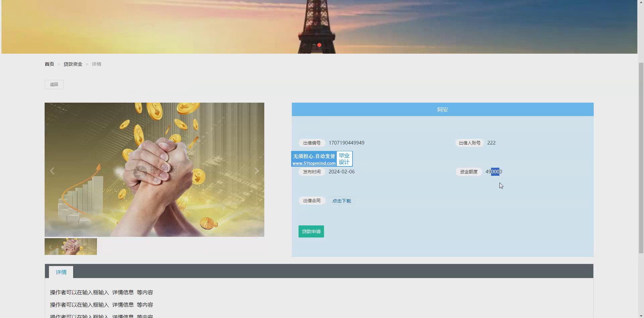The image size is (644, 318).
Task: Show previous image in the carousel
Action: tap(52, 171)
